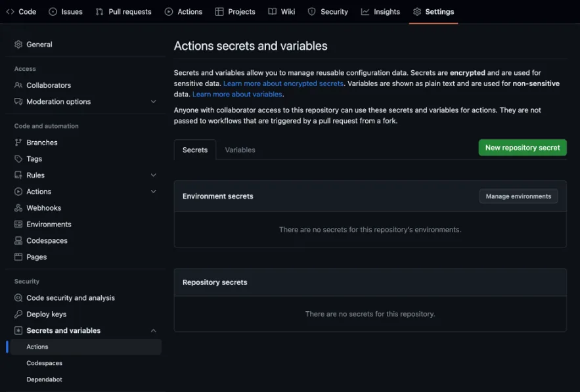Select the Secrets tab
Viewport: 580px width, 392px height.
click(x=195, y=150)
